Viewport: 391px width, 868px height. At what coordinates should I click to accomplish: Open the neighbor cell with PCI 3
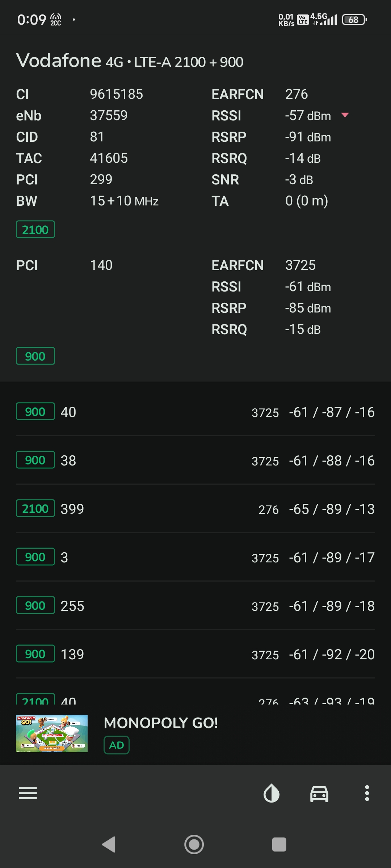(x=195, y=557)
